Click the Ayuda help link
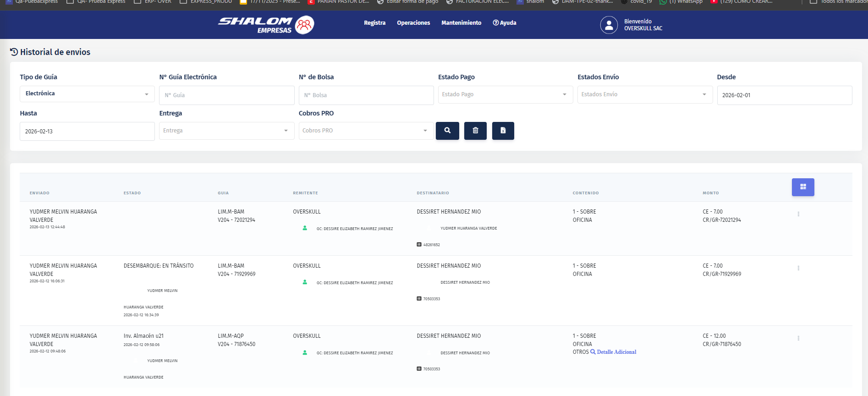Image resolution: width=868 pixels, height=396 pixels. [x=505, y=23]
